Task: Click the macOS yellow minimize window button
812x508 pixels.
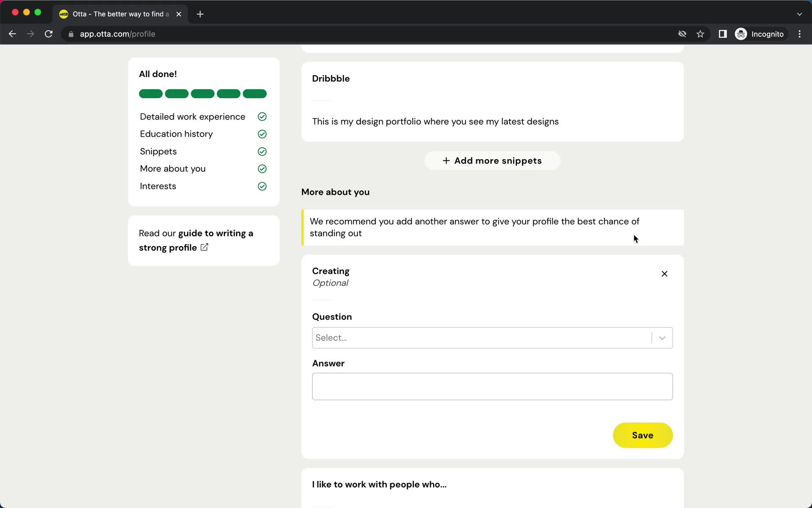Action: (x=27, y=12)
